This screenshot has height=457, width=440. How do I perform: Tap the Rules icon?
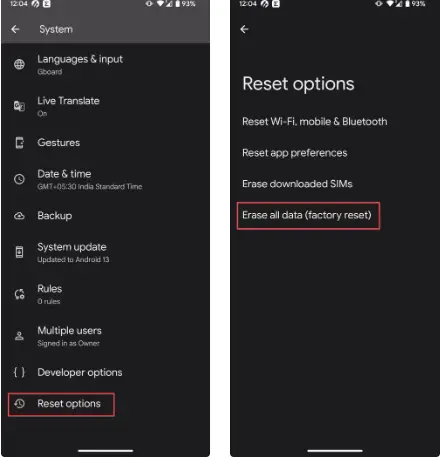tap(19, 294)
